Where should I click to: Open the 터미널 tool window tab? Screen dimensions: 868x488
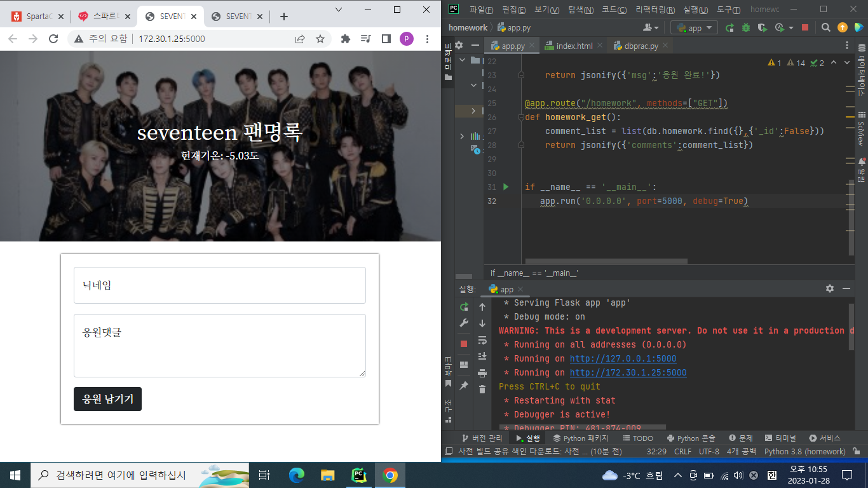click(x=780, y=438)
